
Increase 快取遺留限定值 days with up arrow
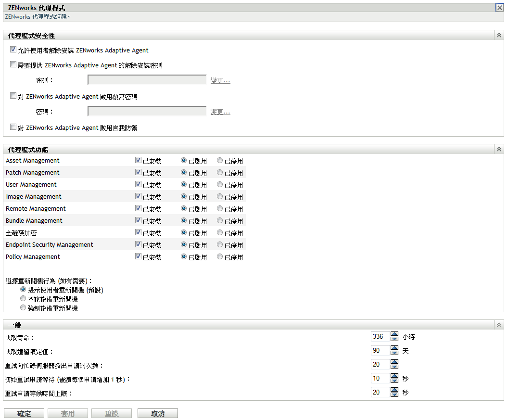click(x=394, y=348)
